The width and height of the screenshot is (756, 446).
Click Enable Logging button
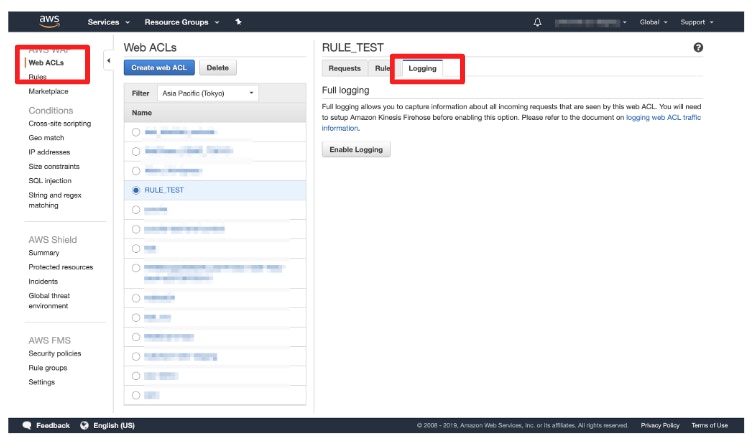click(x=356, y=149)
